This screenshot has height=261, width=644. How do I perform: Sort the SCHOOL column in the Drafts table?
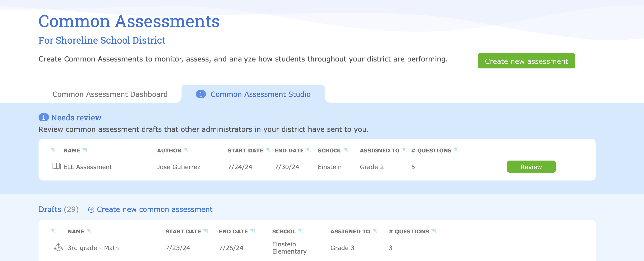301,231
